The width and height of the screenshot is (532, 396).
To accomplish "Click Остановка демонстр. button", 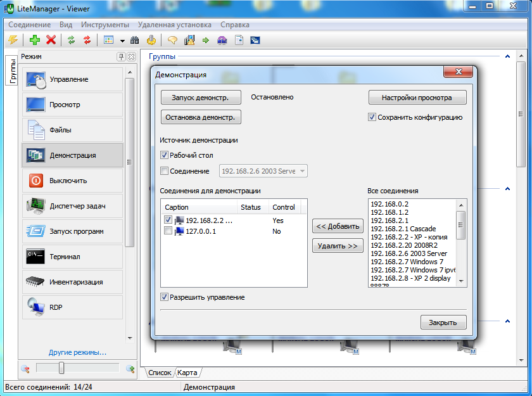I will (x=201, y=117).
